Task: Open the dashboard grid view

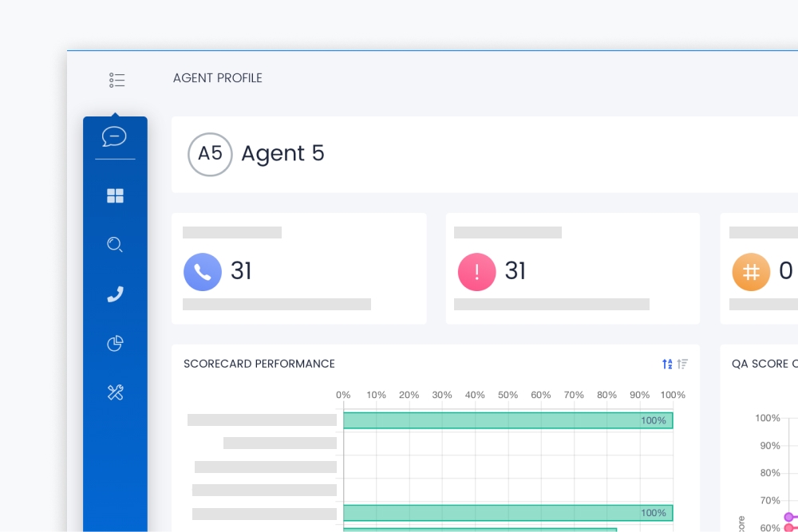Action: click(x=115, y=196)
